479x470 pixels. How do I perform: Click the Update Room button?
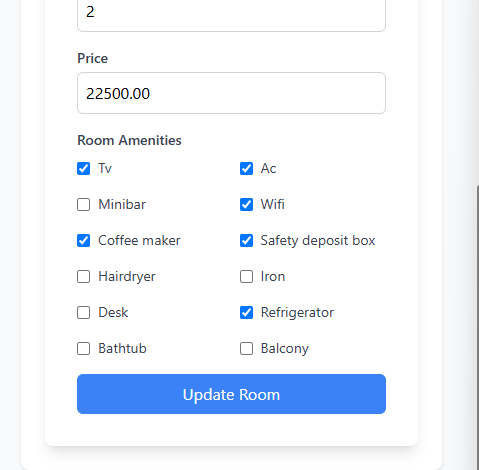[x=231, y=394]
